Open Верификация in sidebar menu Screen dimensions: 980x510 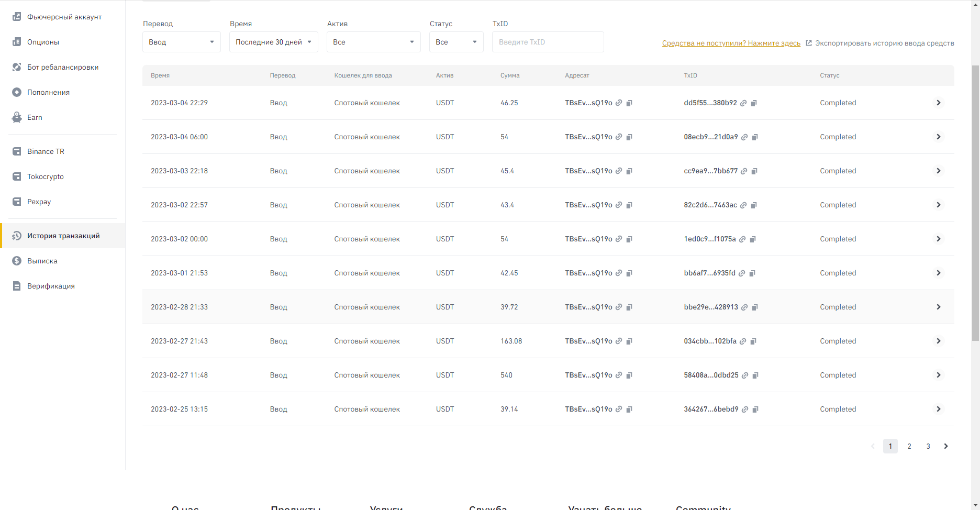pos(51,286)
